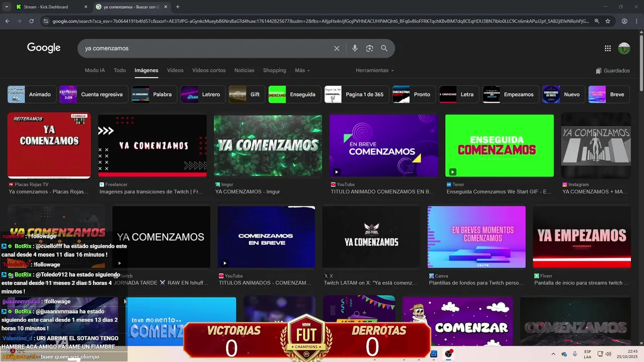Reload the page
The image size is (644, 362).
[x=31, y=21]
